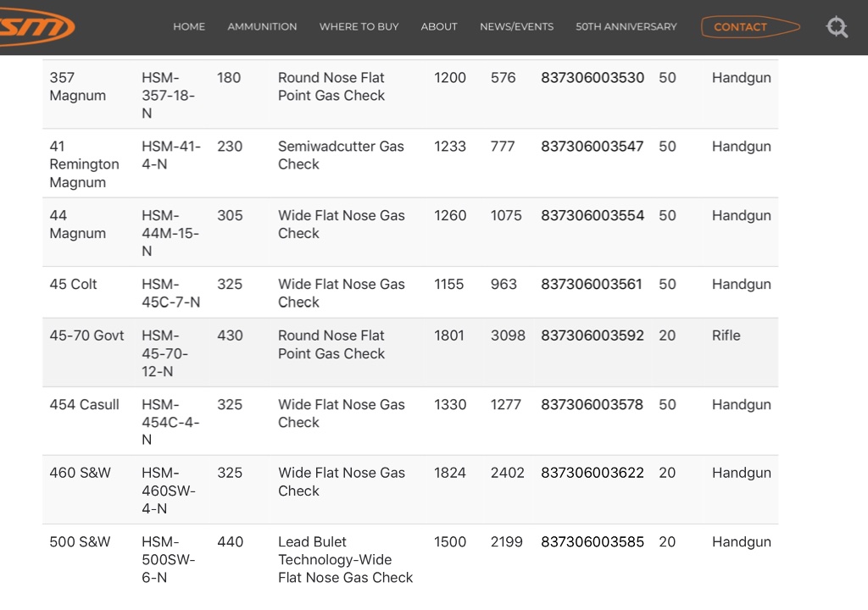Click bullet weight 305
This screenshot has width=868, height=610.
pyautogui.click(x=230, y=215)
